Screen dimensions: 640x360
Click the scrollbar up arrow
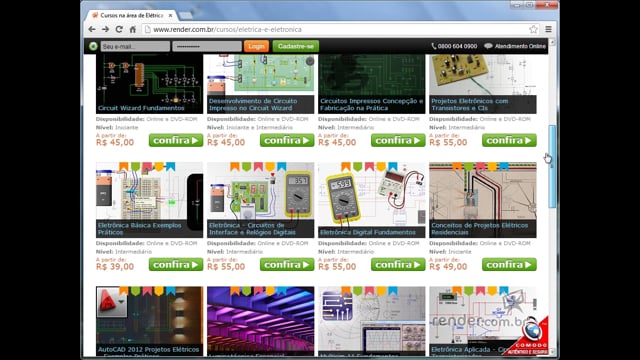[x=552, y=42]
